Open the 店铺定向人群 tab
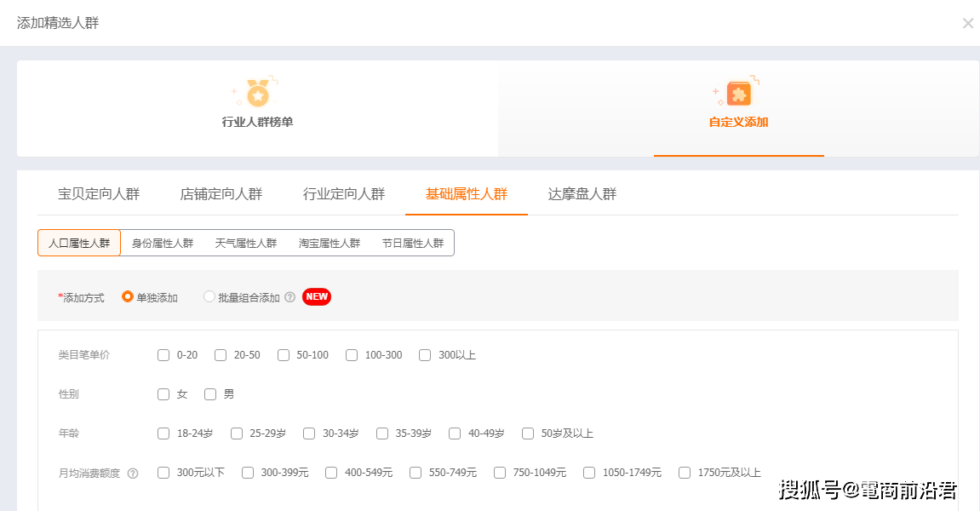This screenshot has height=511, width=980. pos(221,194)
